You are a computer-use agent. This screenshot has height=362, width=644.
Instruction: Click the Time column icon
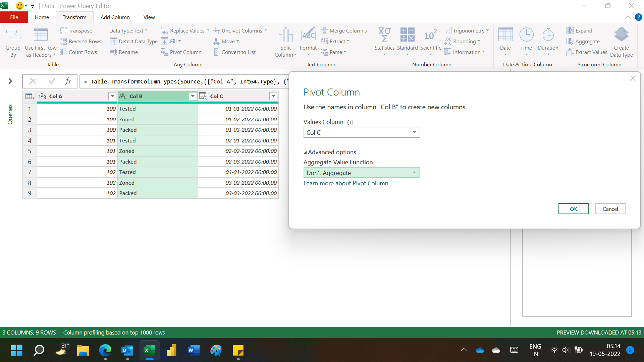526,35
